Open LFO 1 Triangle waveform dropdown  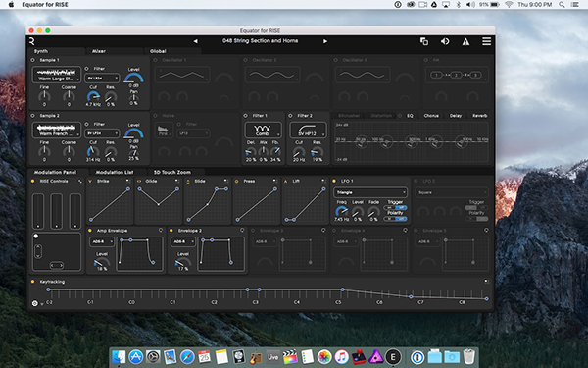[370, 192]
